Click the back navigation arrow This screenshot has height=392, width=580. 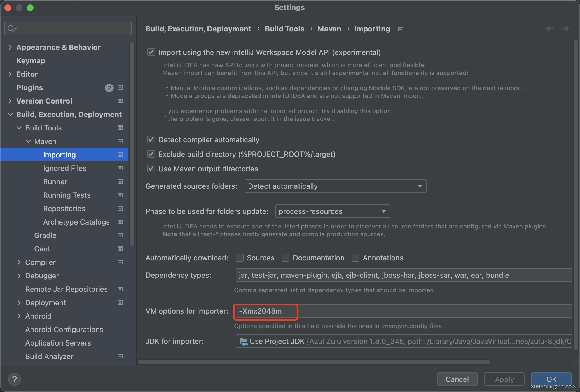point(550,29)
